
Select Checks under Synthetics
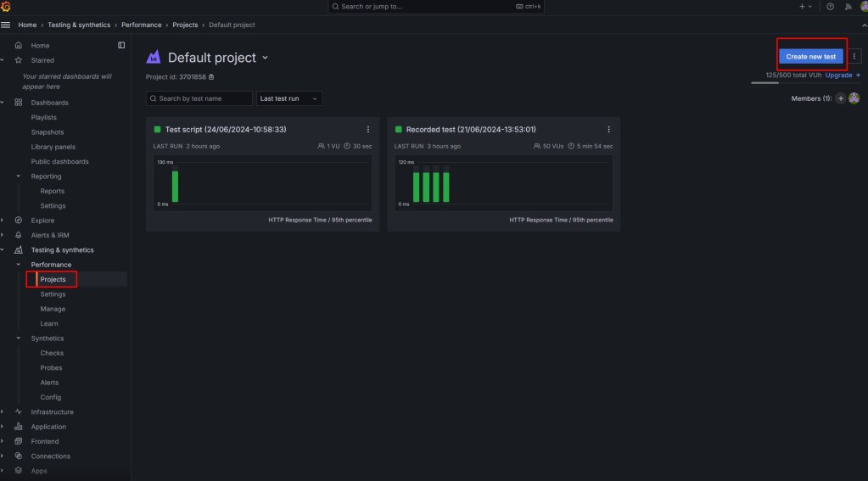pyautogui.click(x=52, y=353)
